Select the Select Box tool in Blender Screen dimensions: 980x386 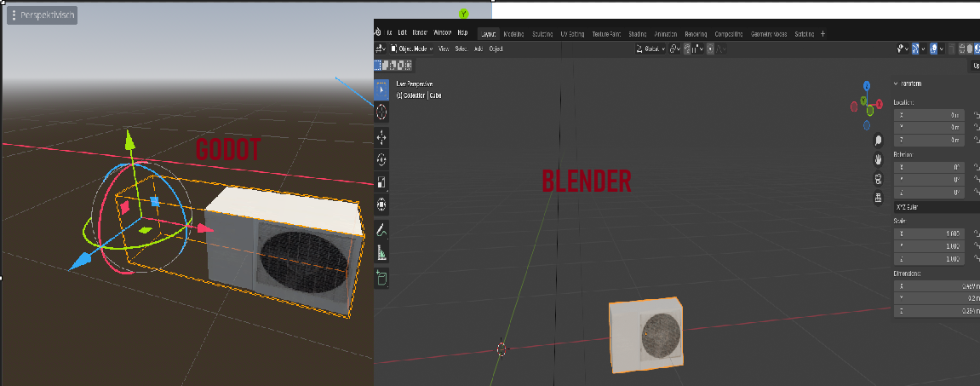(x=381, y=89)
